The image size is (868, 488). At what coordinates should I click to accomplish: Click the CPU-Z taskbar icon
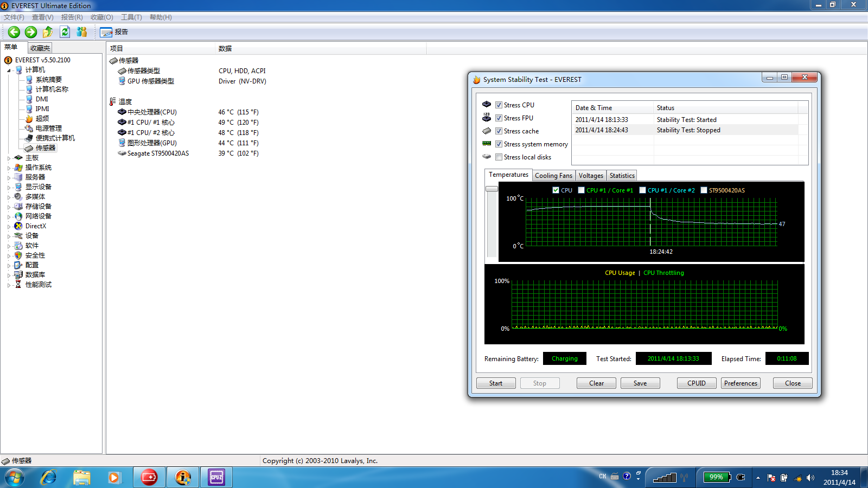pos(216,478)
